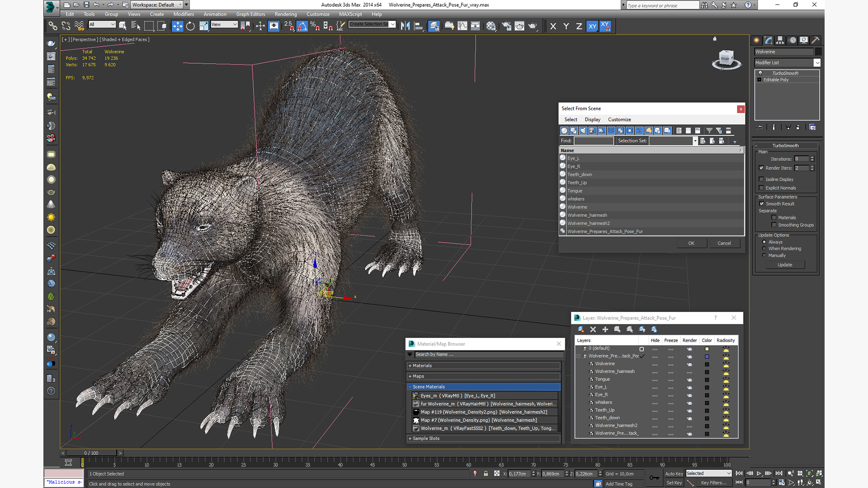Click OK in Select From Scene
Image resolution: width=868 pixels, height=488 pixels.
click(691, 243)
